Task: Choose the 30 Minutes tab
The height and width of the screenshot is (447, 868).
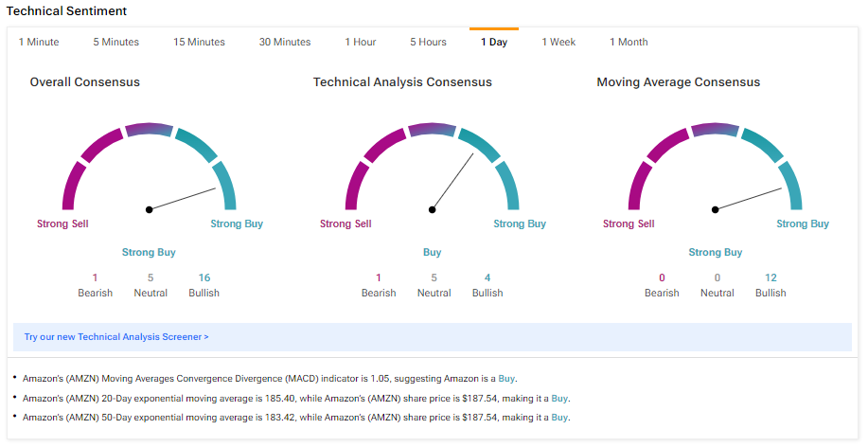Action: 285,42
